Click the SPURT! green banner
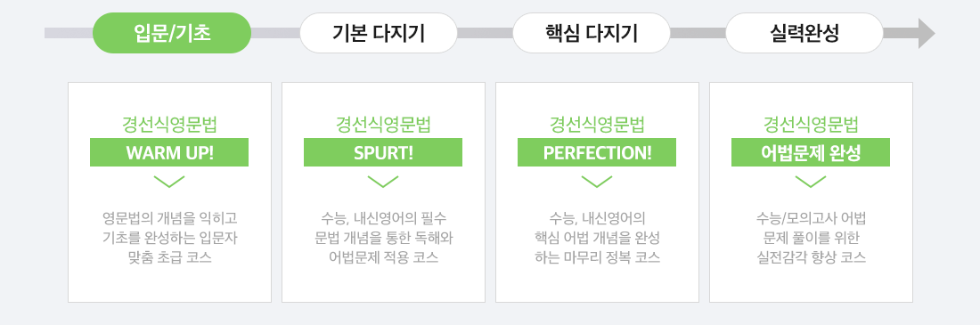This screenshot has width=980, height=325. click(383, 152)
